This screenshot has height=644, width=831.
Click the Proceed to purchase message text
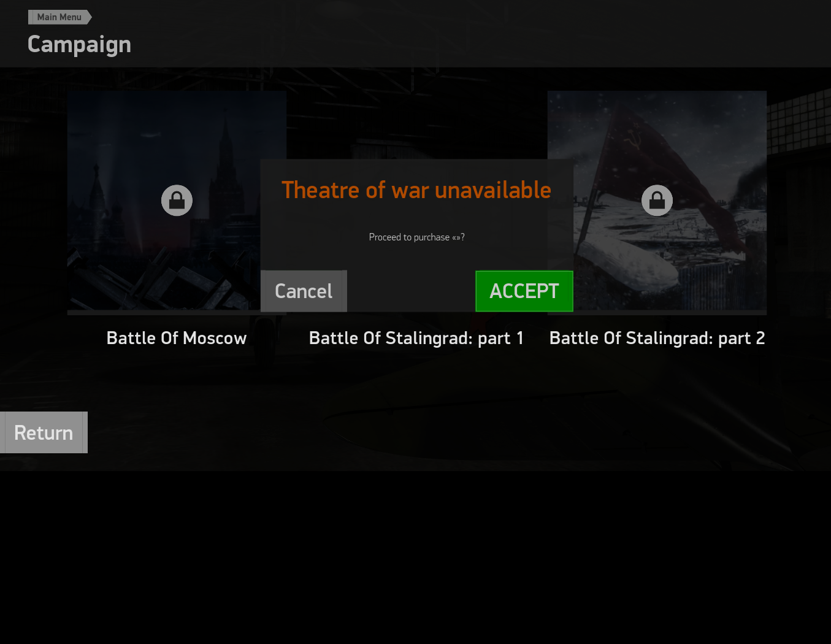point(416,237)
